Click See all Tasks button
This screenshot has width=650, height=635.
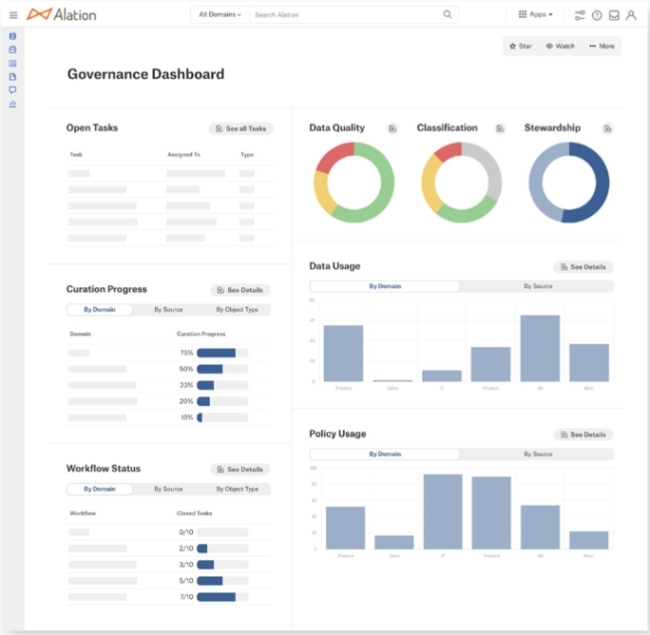coord(241,129)
